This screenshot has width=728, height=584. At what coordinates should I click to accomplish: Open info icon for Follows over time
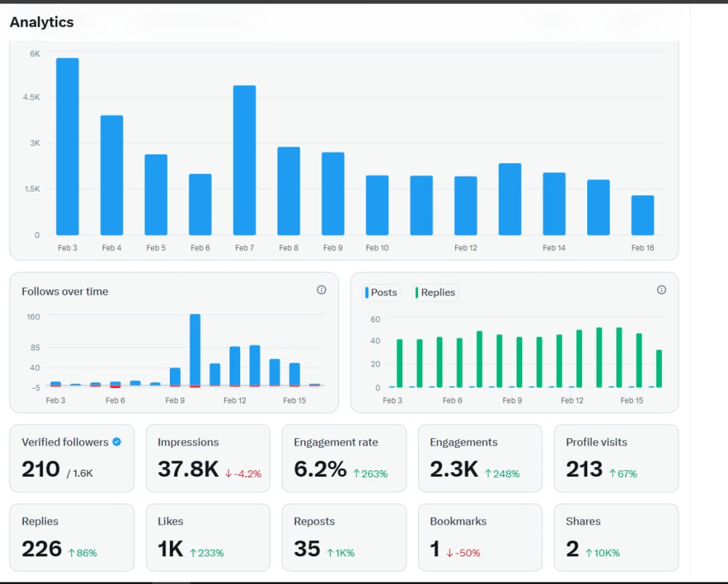coord(322,289)
